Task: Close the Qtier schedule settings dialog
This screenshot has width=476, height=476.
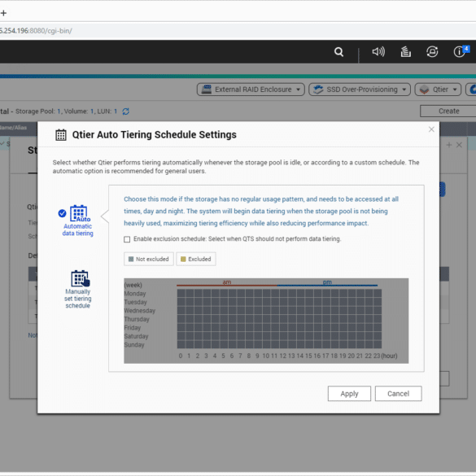Action: click(431, 129)
